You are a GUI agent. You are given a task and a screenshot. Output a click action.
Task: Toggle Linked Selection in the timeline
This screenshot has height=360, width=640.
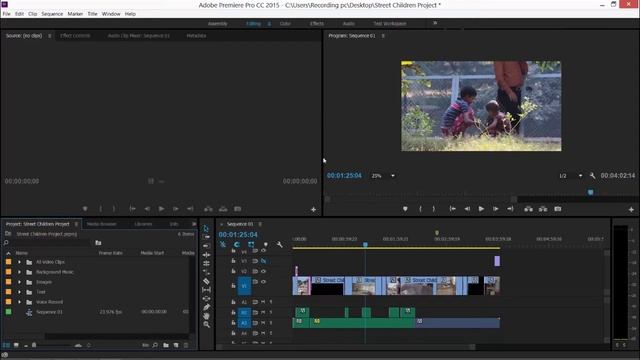pyautogui.click(x=251, y=244)
